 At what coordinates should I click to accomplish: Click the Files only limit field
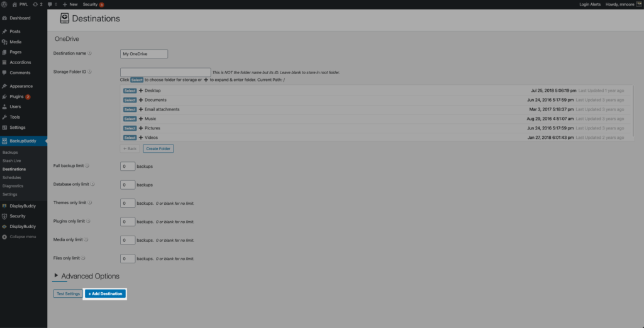pyautogui.click(x=128, y=259)
